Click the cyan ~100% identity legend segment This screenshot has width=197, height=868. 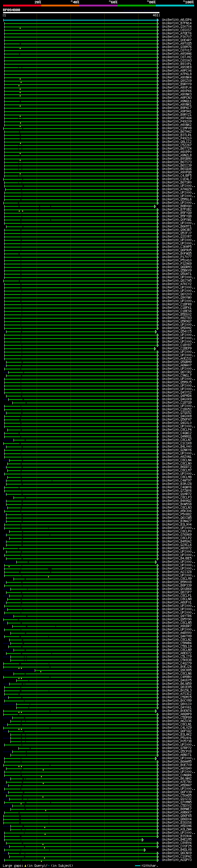[175, 6]
